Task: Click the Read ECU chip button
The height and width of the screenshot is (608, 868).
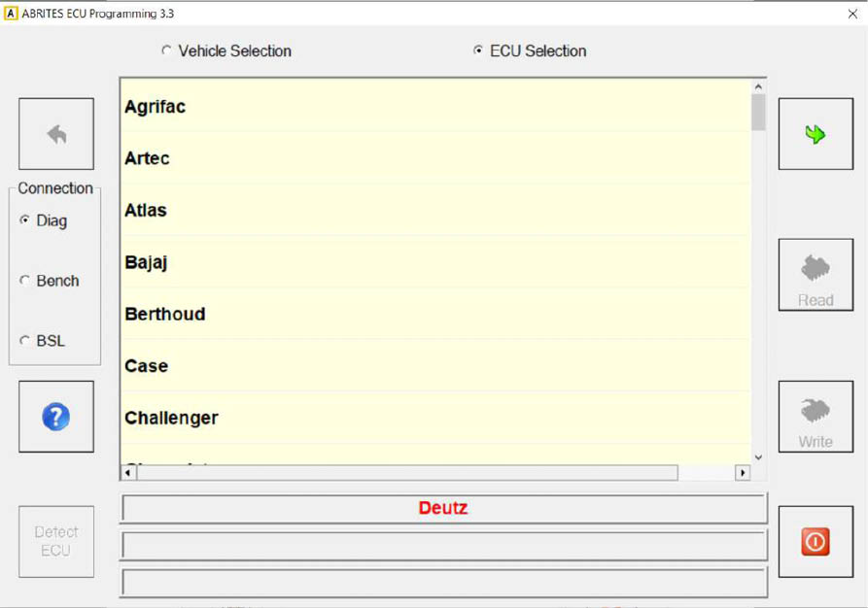Action: pos(816,275)
